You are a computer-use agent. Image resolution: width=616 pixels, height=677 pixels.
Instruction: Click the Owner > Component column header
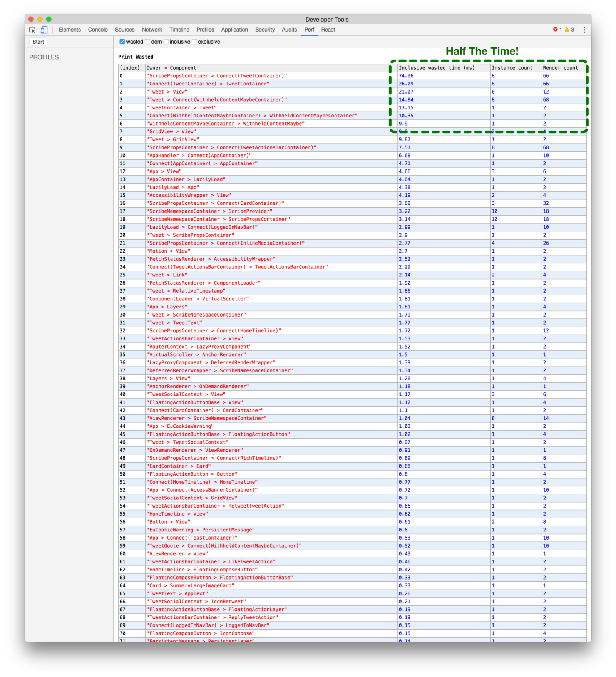271,68
